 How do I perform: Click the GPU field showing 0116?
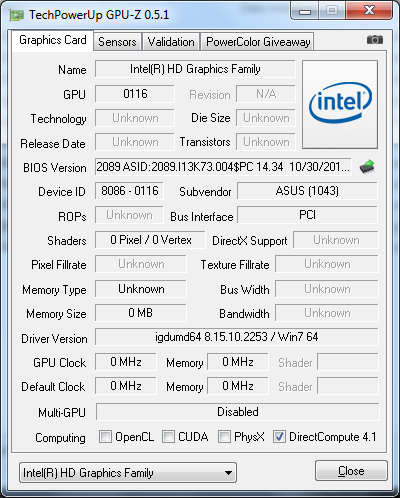[x=135, y=94]
